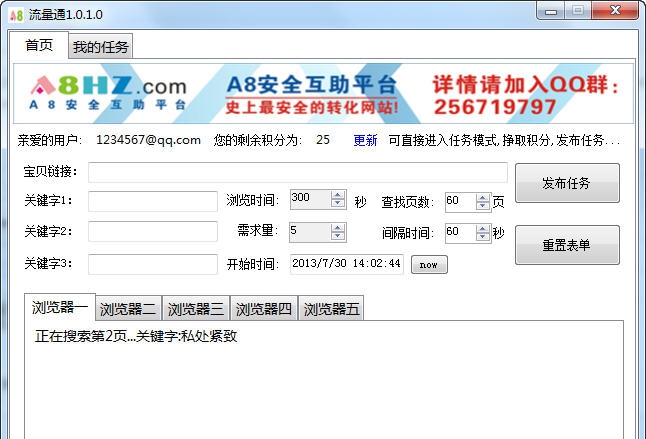Screen dimensions: 646x439
Task: Close the 流量通 window
Action: point(615,10)
